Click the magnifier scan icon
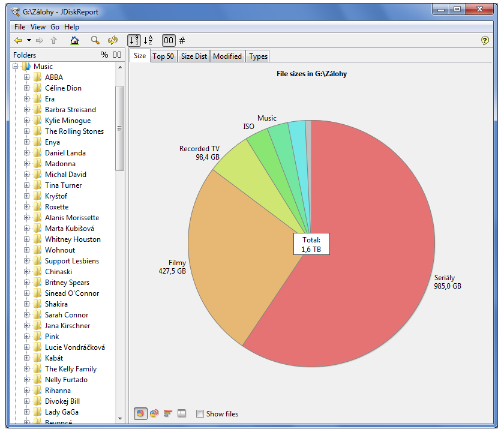The width and height of the screenshot is (504, 432). [95, 40]
